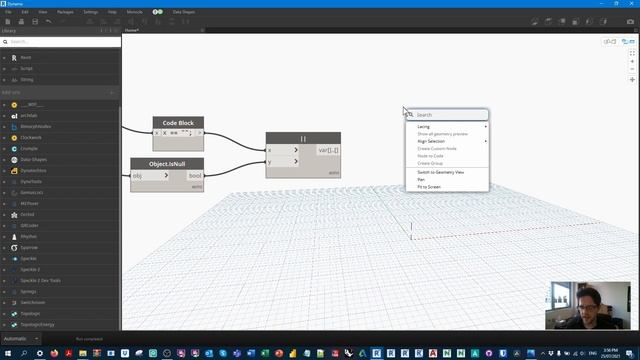Open Firefox from the taskbar

tap(54, 353)
